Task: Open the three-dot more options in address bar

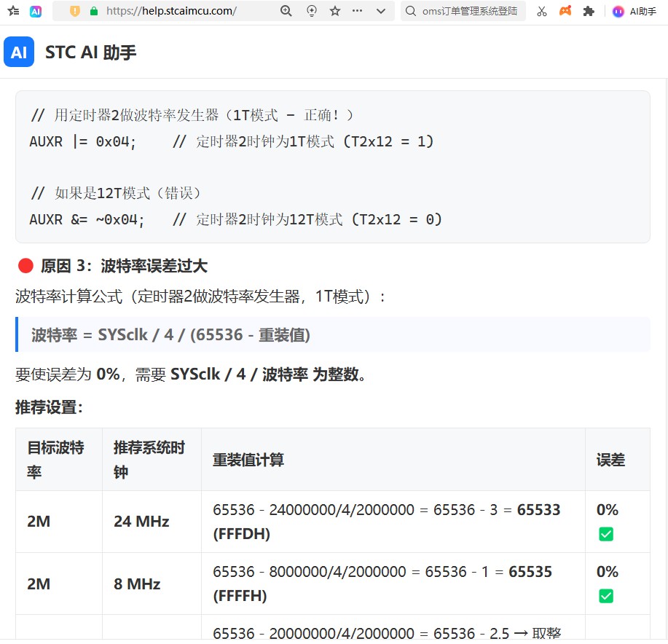Action: 358,11
